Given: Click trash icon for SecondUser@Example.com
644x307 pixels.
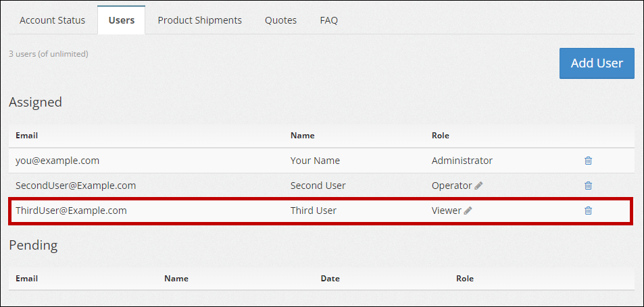Looking at the screenshot, I should pyautogui.click(x=588, y=186).
